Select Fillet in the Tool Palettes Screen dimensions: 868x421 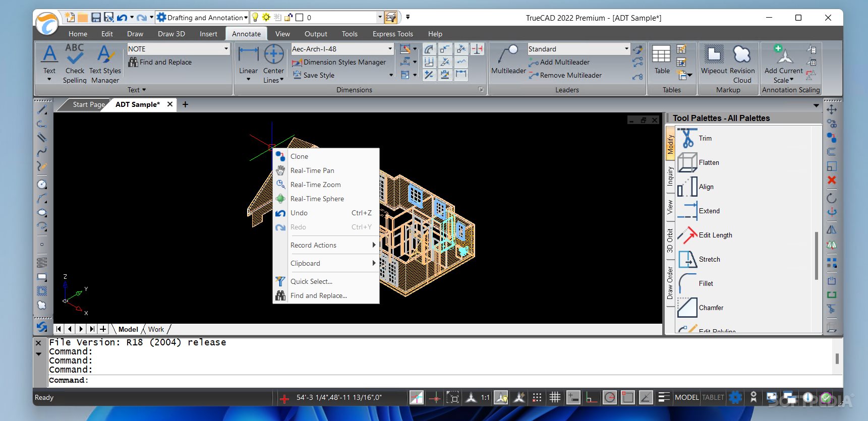[696, 283]
